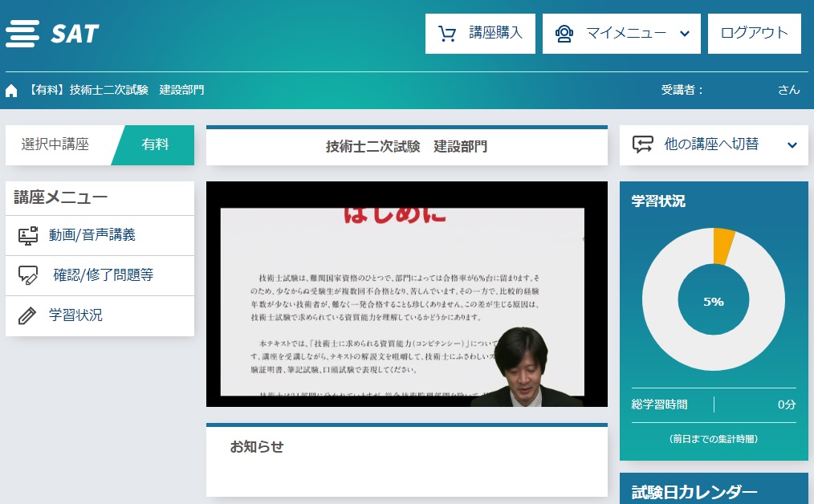Click the 総学習時間 label

pos(659,404)
